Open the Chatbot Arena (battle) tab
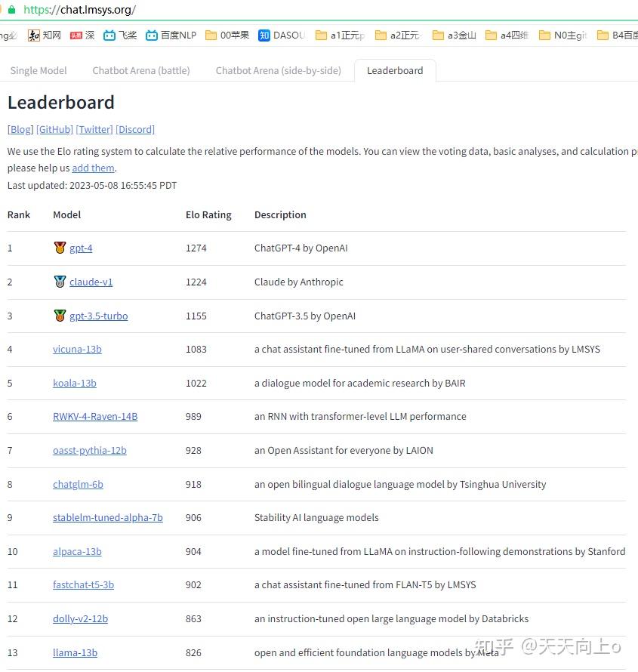The width and height of the screenshot is (638, 672). [x=140, y=70]
